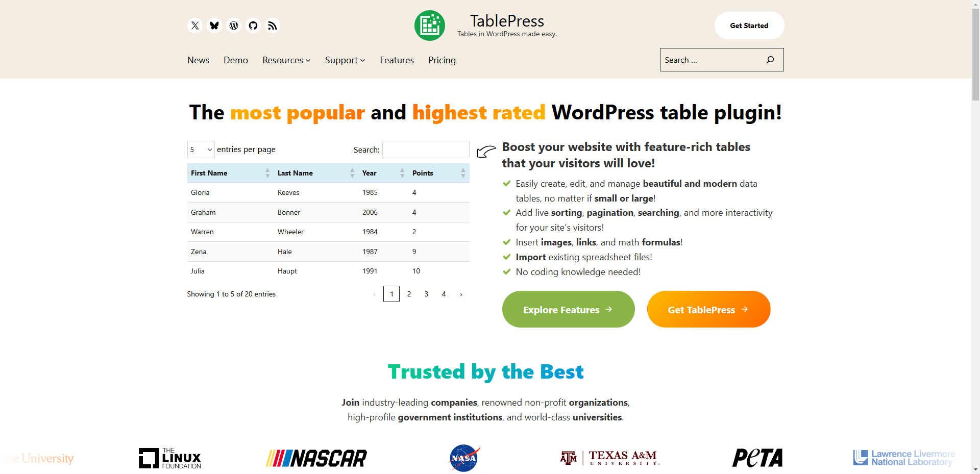Click the magnifier icon in the search bar
Viewport: 980px width, 474px height.
pyautogui.click(x=770, y=60)
